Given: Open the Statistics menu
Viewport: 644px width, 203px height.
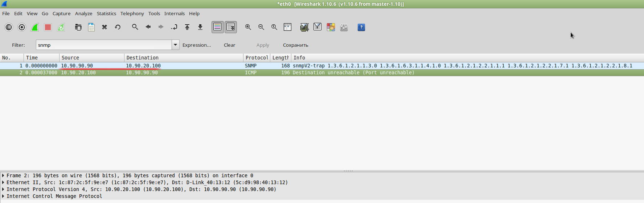Looking at the screenshot, I should pos(106,13).
